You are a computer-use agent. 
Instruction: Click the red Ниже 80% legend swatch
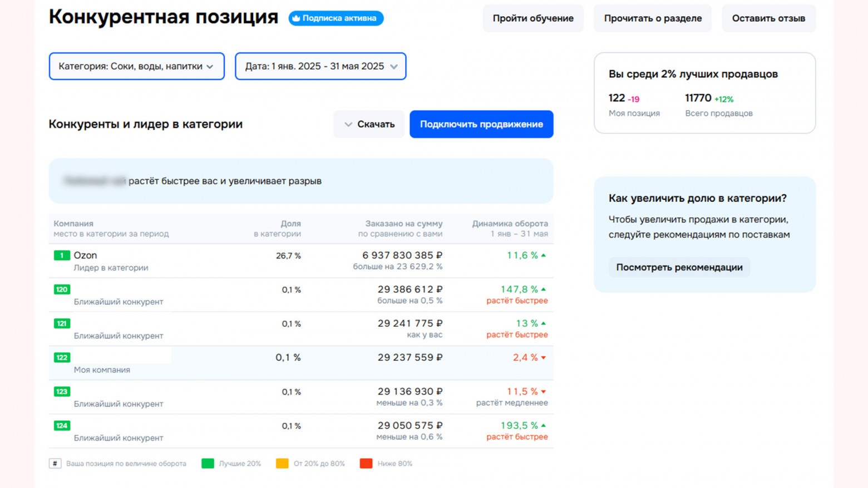(x=366, y=464)
